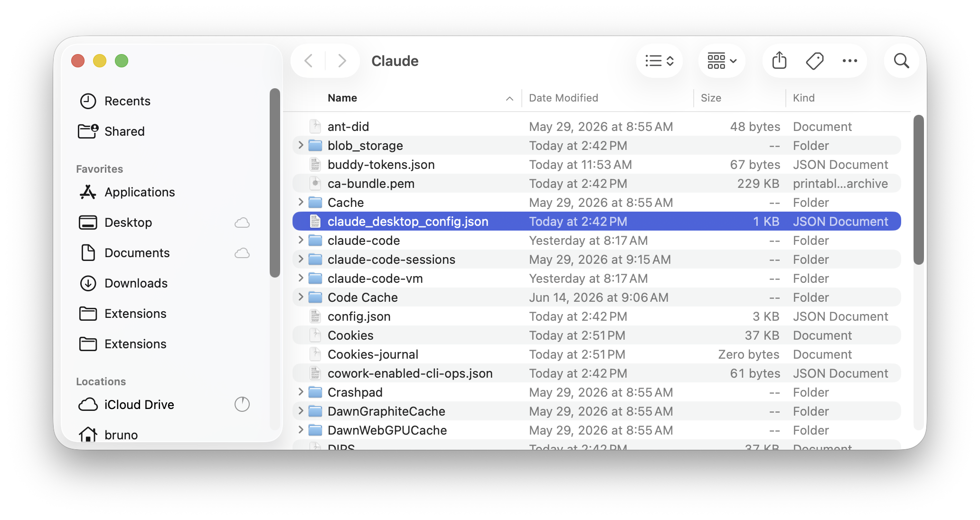
Task: Click the ant-did document icon
Action: [315, 126]
